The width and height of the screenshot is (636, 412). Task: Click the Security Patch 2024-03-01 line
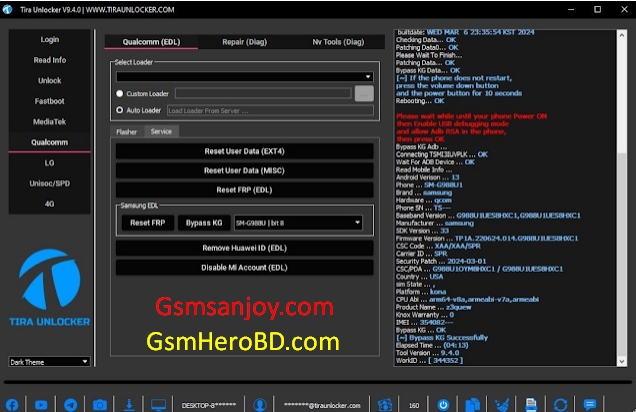pyautogui.click(x=440, y=261)
